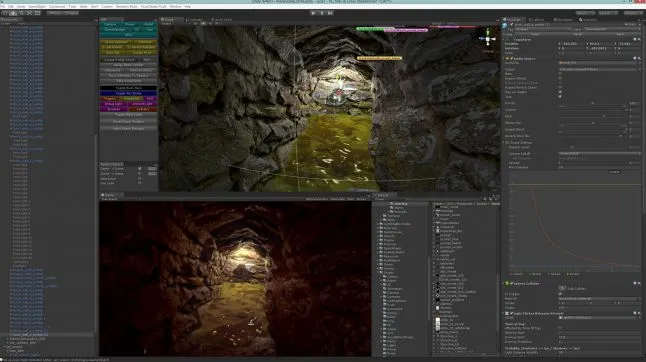
Task: Click the Pause button next to Play
Action: click(322, 13)
